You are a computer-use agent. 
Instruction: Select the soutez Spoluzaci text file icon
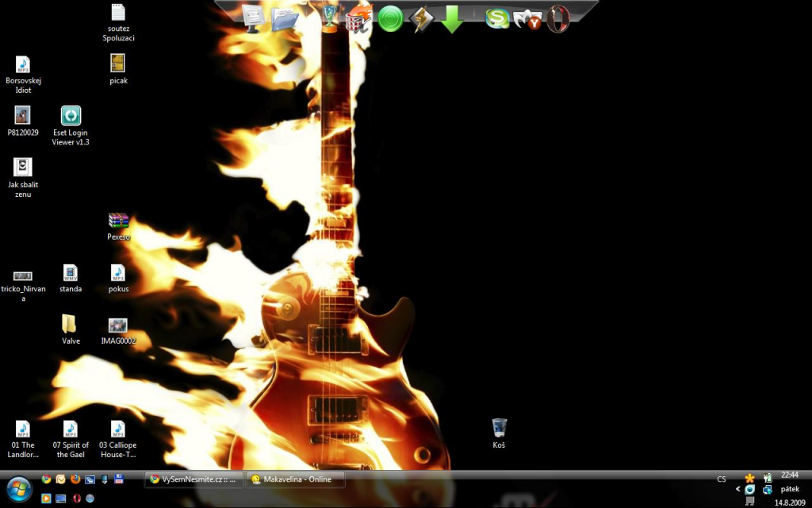click(119, 23)
